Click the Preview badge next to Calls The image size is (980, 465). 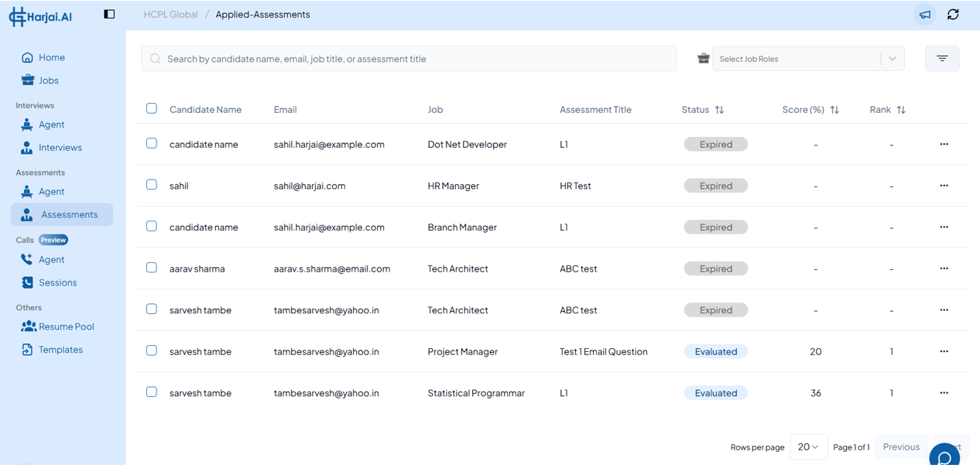pos(53,240)
